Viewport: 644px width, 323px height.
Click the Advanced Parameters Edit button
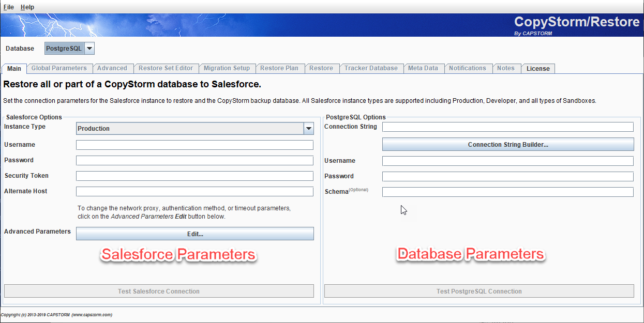click(x=195, y=234)
